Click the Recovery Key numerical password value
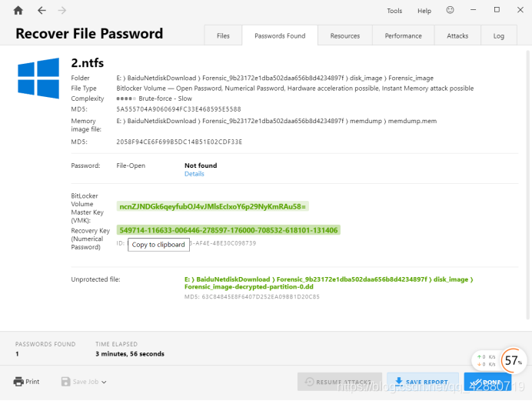Image resolution: width=532 pixels, height=401 pixels. pyautogui.click(x=228, y=230)
